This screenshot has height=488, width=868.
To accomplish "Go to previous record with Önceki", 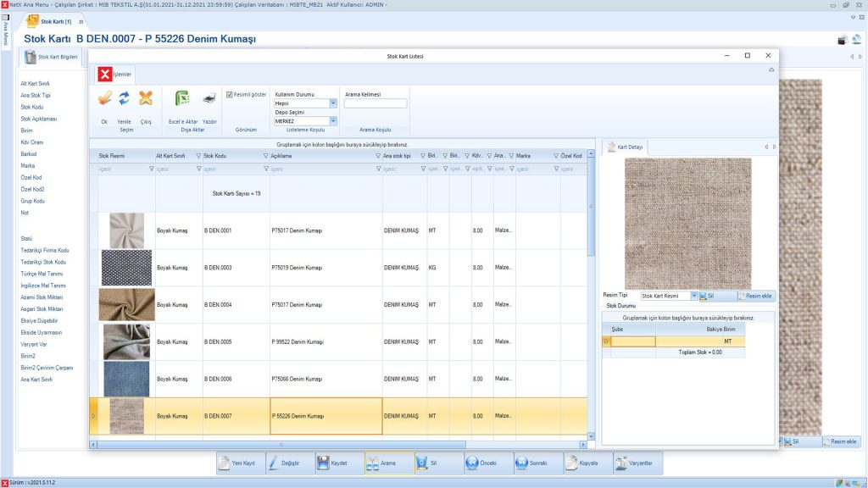I will click(486, 463).
